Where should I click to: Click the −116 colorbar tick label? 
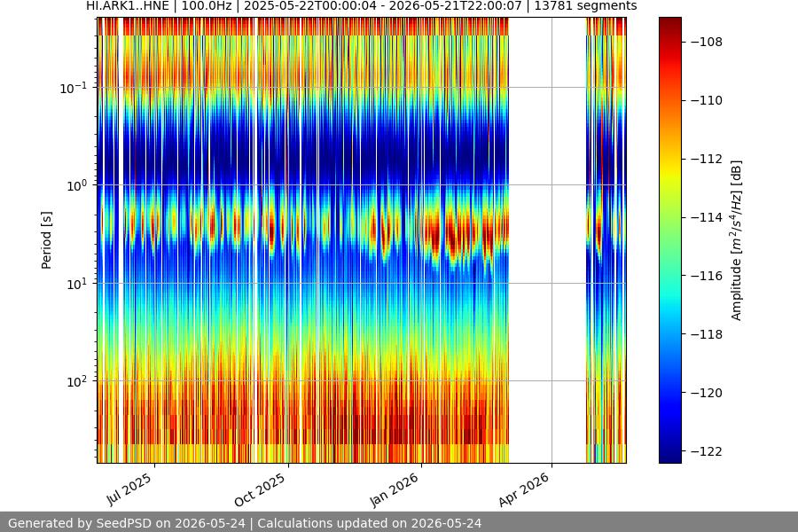pyautogui.click(x=707, y=276)
